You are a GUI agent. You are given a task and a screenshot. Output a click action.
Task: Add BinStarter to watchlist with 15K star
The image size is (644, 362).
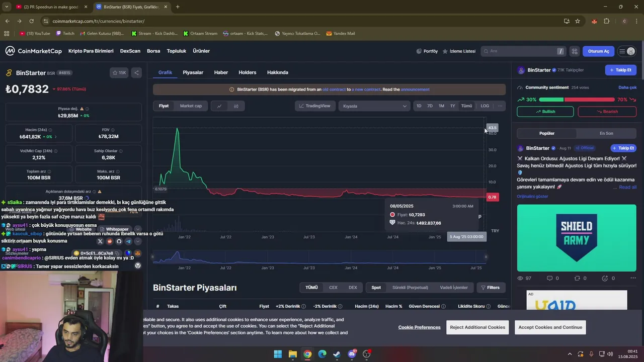[119, 73]
